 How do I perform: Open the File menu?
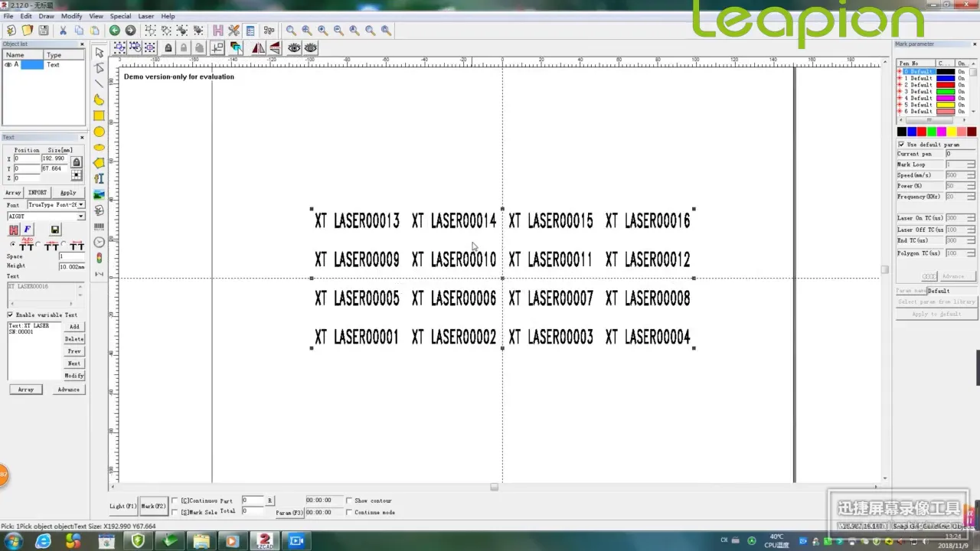(x=8, y=16)
